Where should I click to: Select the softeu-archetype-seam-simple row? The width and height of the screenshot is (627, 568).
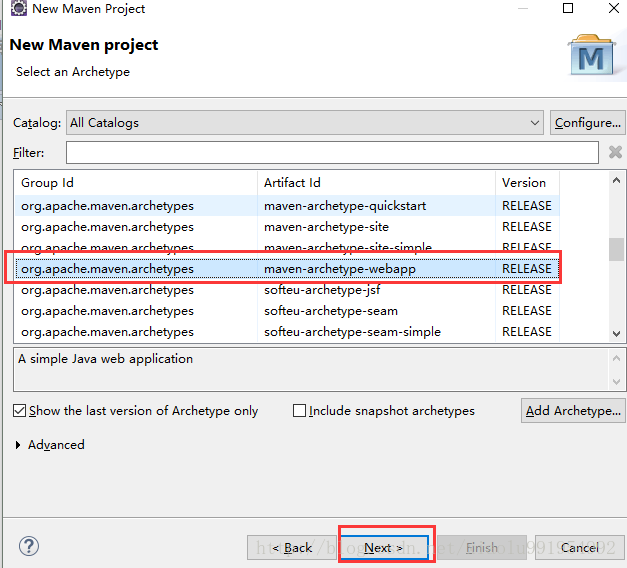(x=287, y=332)
